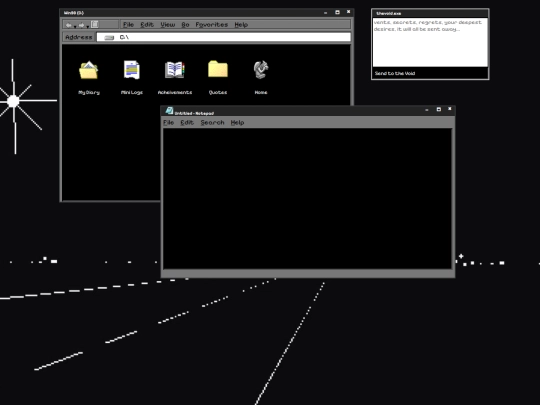Click inside thevoid.exe text area
Screen dimensions: 540x405
[x=430, y=42]
